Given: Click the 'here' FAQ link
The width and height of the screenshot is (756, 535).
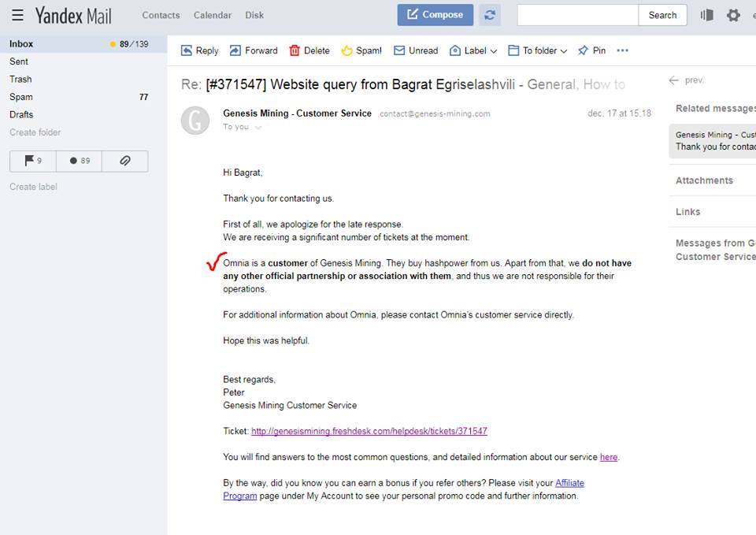Looking at the screenshot, I should [609, 457].
